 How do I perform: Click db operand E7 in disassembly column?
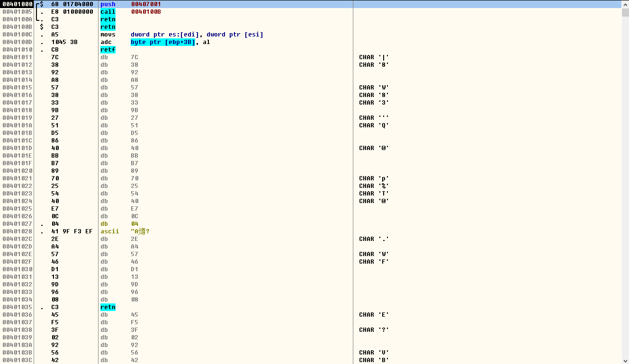(x=135, y=209)
